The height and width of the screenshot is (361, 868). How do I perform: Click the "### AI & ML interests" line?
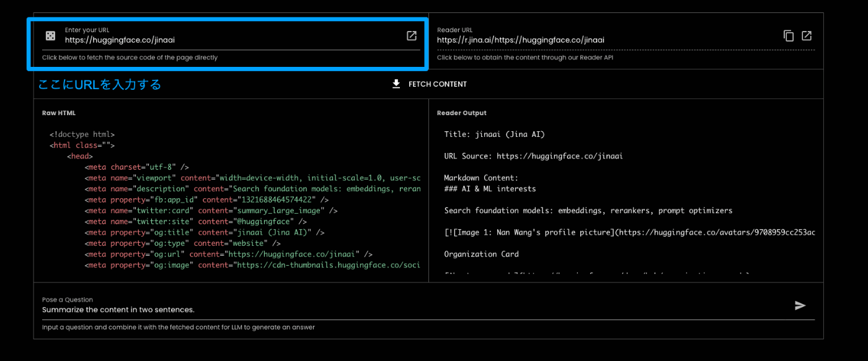coord(490,189)
